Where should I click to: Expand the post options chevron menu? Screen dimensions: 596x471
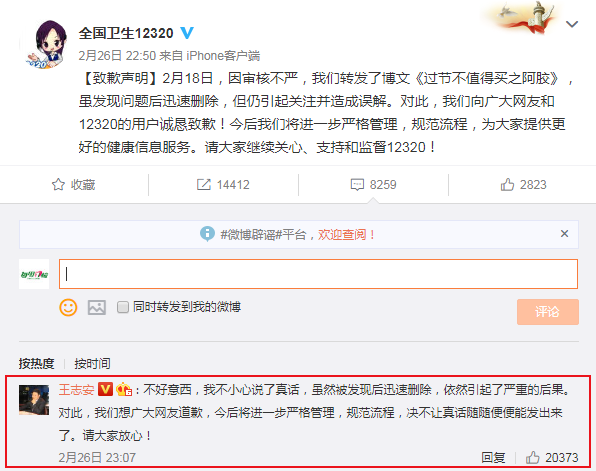(x=572, y=24)
